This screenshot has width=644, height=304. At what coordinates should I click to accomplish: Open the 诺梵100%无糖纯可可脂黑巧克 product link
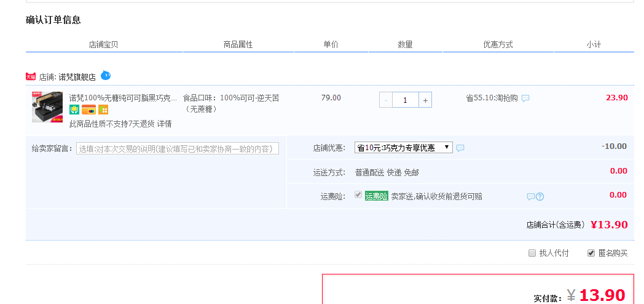124,98
